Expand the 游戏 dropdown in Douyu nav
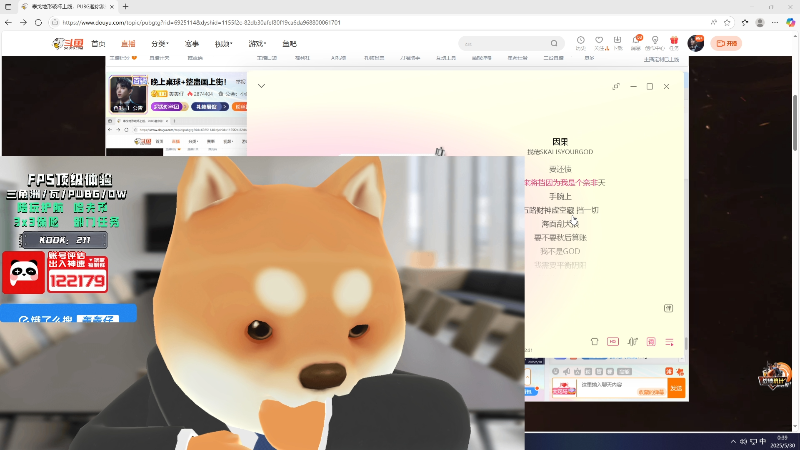This screenshot has width=800, height=450. coord(257,44)
